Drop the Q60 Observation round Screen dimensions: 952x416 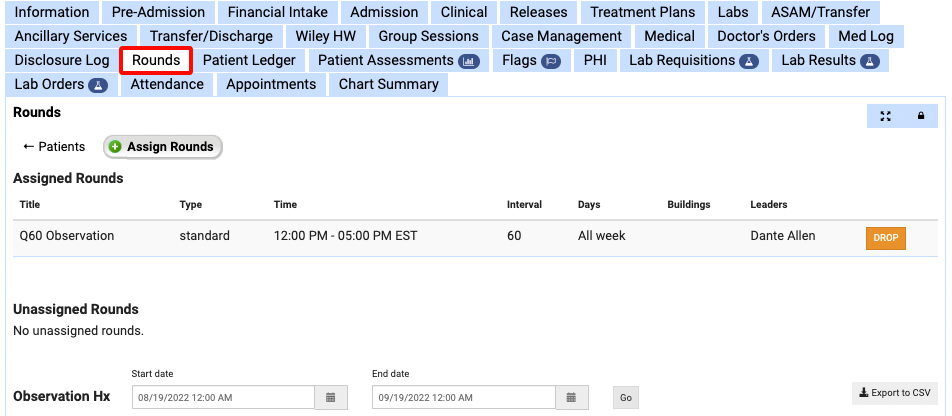pos(885,238)
